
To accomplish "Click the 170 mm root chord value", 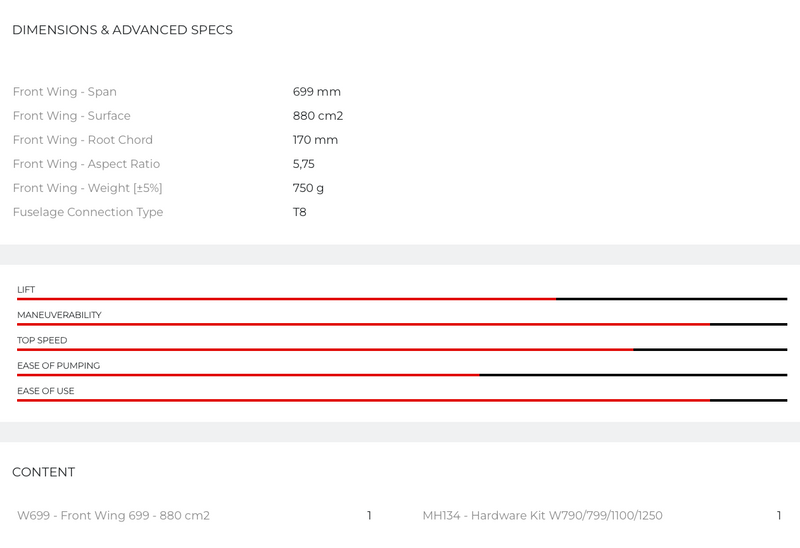I will click(315, 140).
